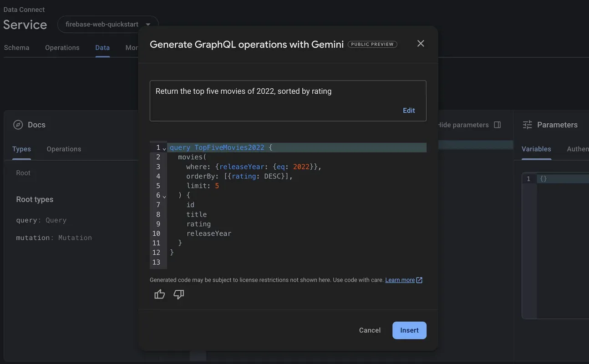Give thumbs down feedback on generated code
Image resolution: width=589 pixels, height=364 pixels.
(x=179, y=294)
